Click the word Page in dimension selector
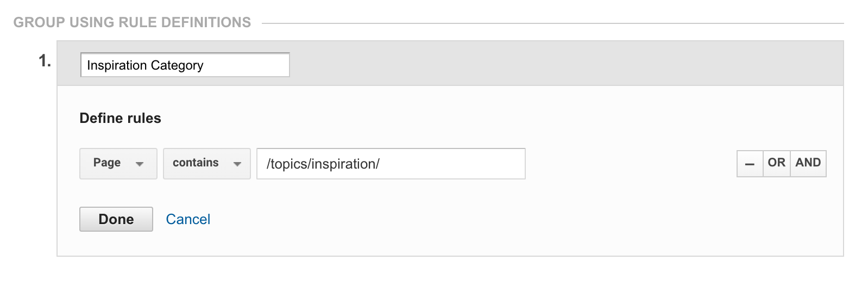 click(x=107, y=163)
